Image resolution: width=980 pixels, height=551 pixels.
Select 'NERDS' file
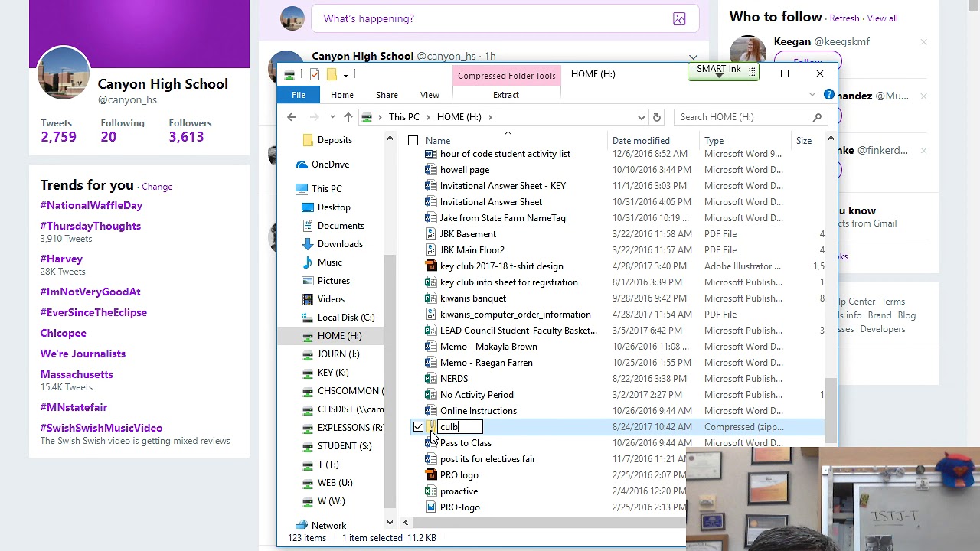(x=453, y=379)
